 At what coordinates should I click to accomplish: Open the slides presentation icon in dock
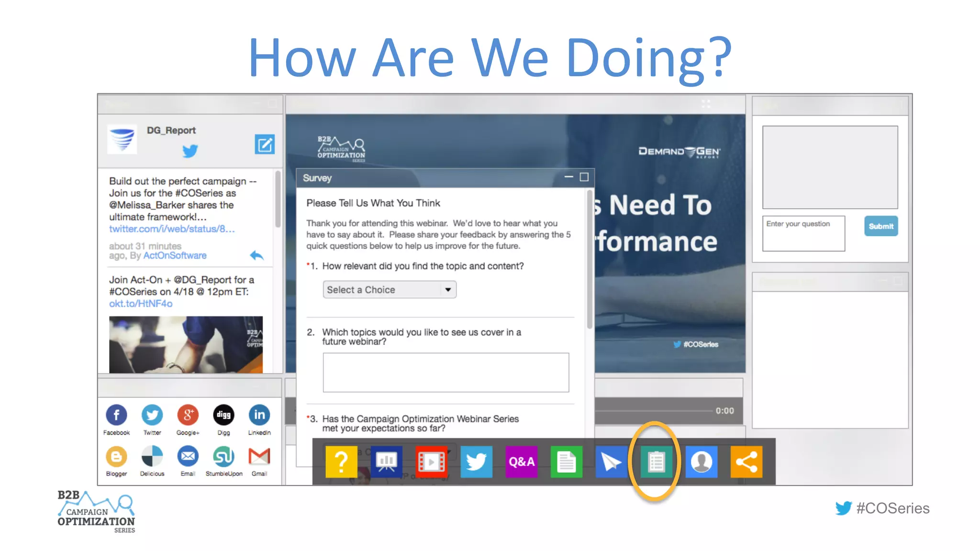click(x=386, y=462)
